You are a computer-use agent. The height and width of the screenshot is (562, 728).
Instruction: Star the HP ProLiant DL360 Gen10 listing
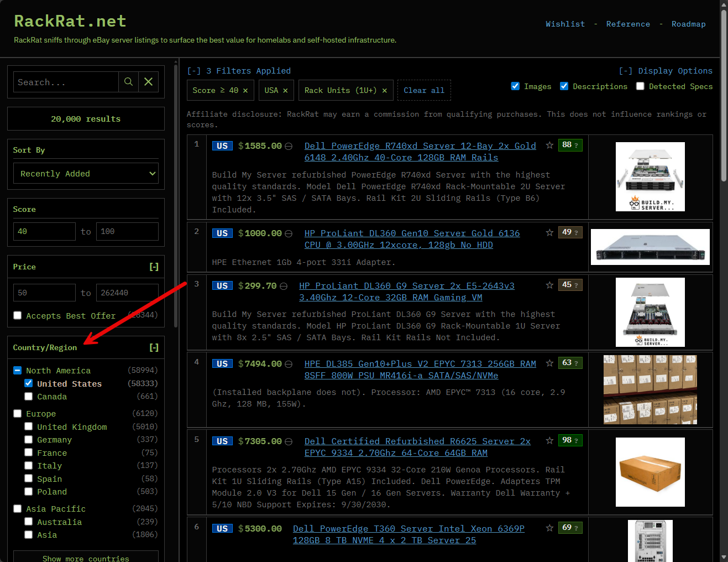tap(549, 232)
